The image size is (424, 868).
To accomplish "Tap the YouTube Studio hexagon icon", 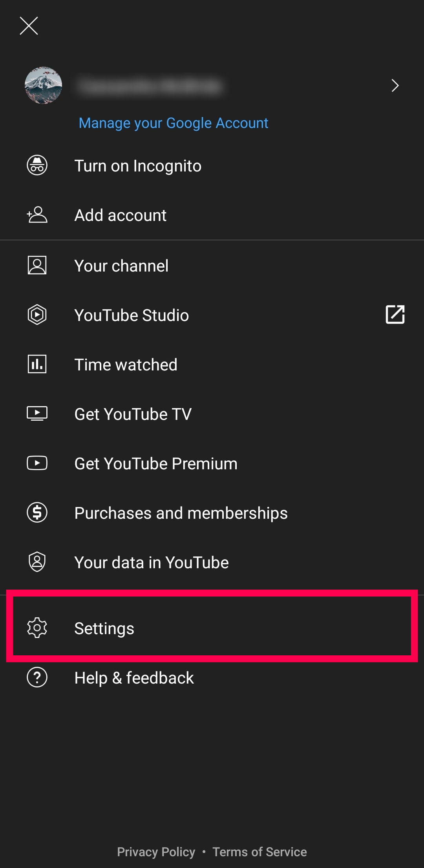I will pos(37,315).
